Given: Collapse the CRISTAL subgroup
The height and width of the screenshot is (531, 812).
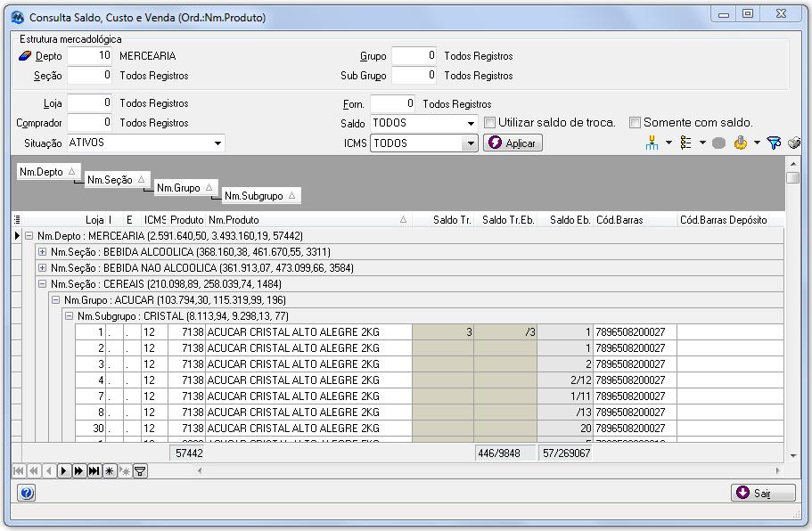Looking at the screenshot, I should 70,316.
